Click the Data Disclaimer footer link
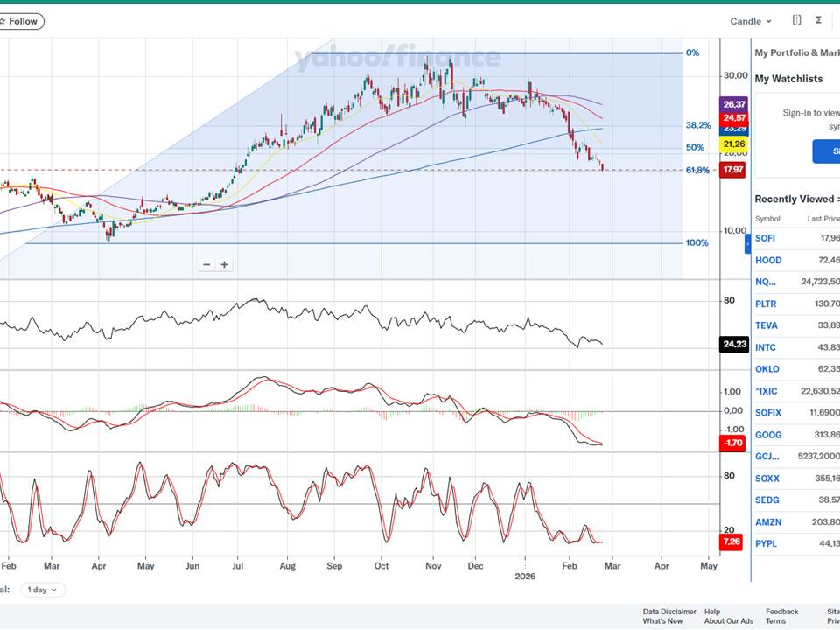Viewport: 840px width, 630px height. [x=669, y=612]
